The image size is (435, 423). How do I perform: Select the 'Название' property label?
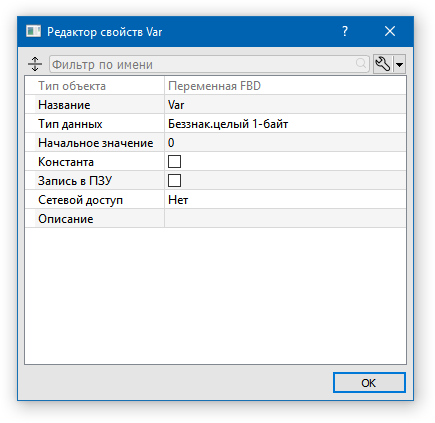point(64,105)
